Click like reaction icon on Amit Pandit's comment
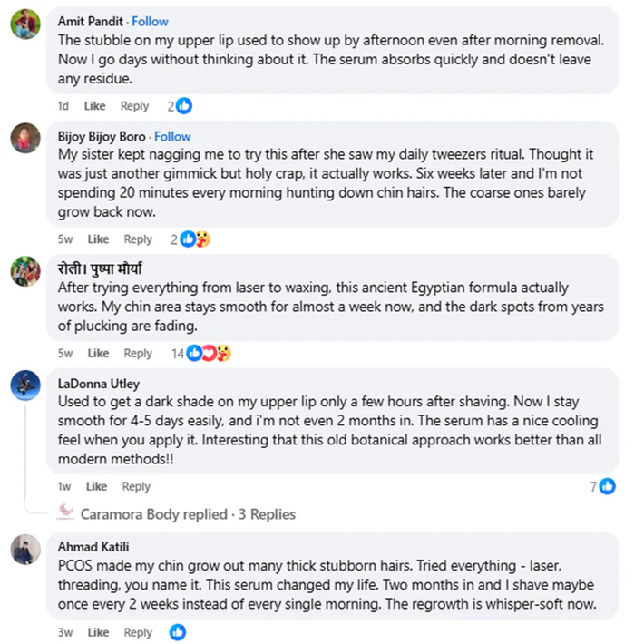 tap(184, 106)
